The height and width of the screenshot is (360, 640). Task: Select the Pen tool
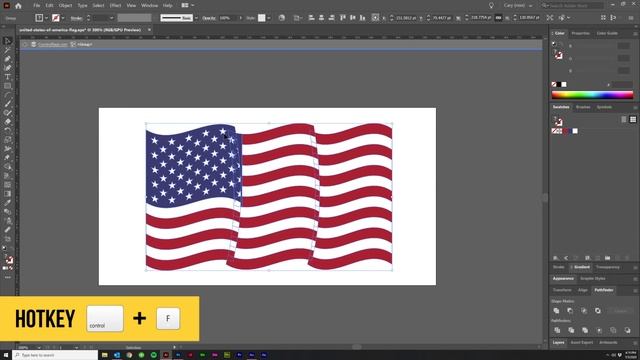7,59
